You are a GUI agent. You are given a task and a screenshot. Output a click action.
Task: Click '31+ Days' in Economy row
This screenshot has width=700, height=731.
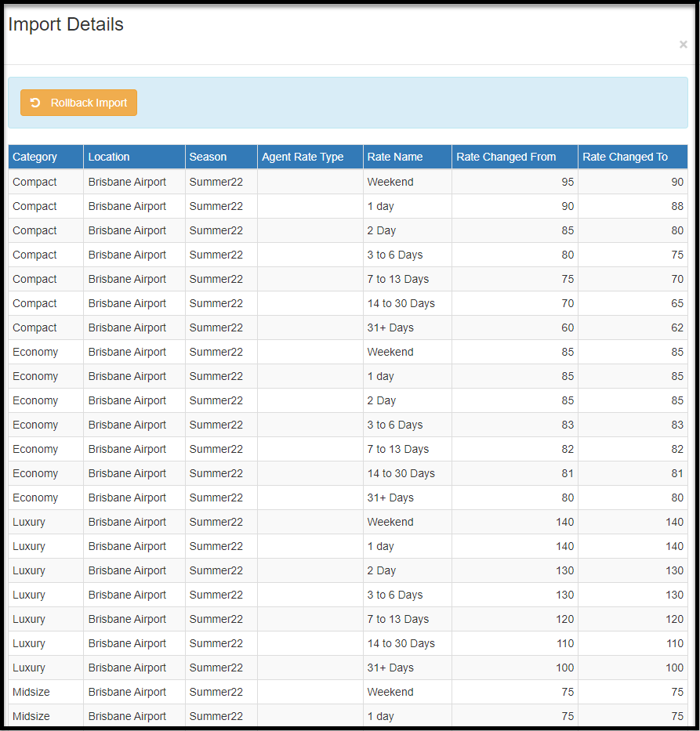[x=390, y=498]
